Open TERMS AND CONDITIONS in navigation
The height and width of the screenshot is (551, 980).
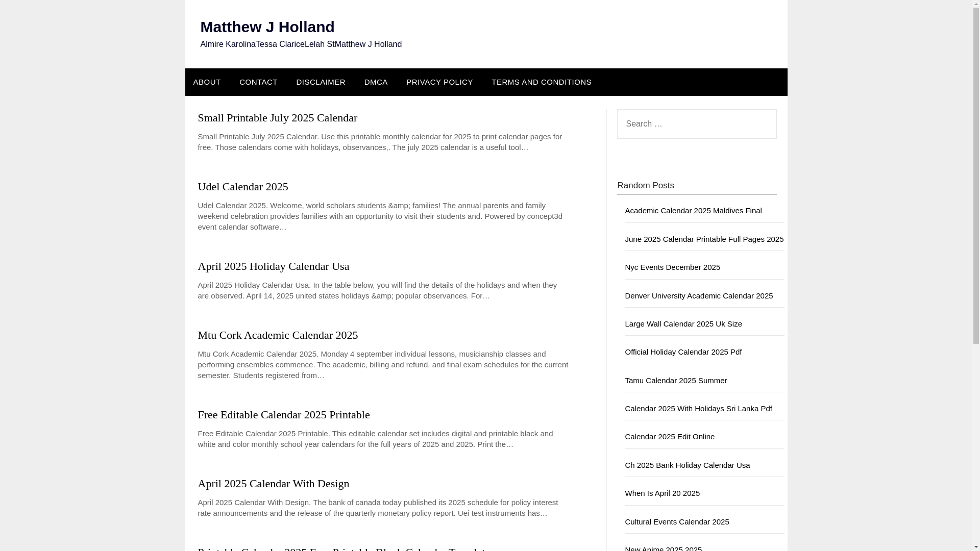pyautogui.click(x=542, y=82)
